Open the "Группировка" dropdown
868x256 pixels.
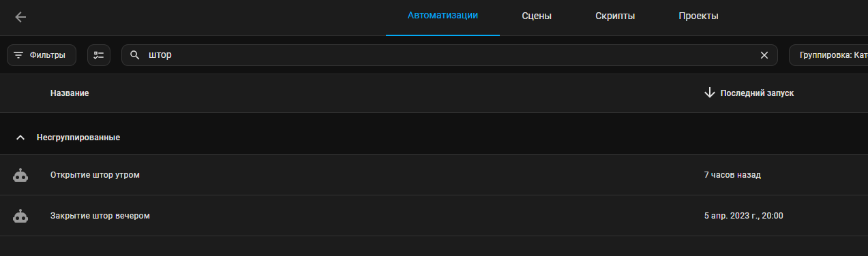pos(828,55)
